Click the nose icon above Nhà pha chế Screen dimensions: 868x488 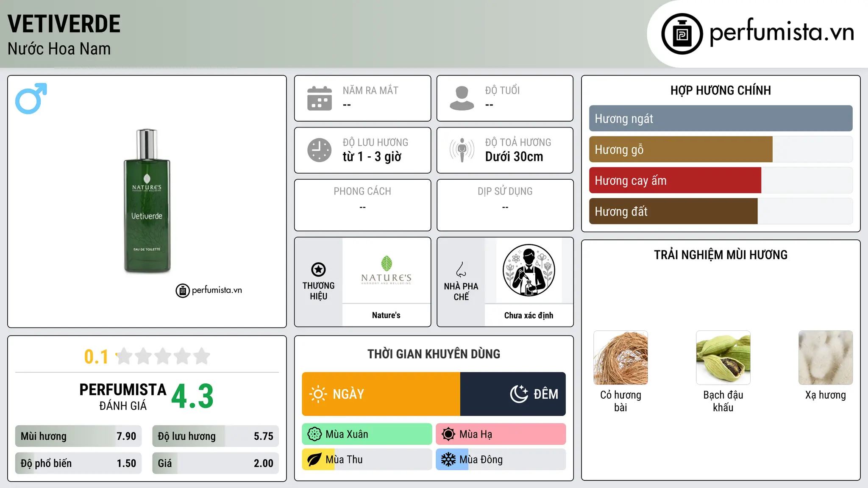click(461, 269)
